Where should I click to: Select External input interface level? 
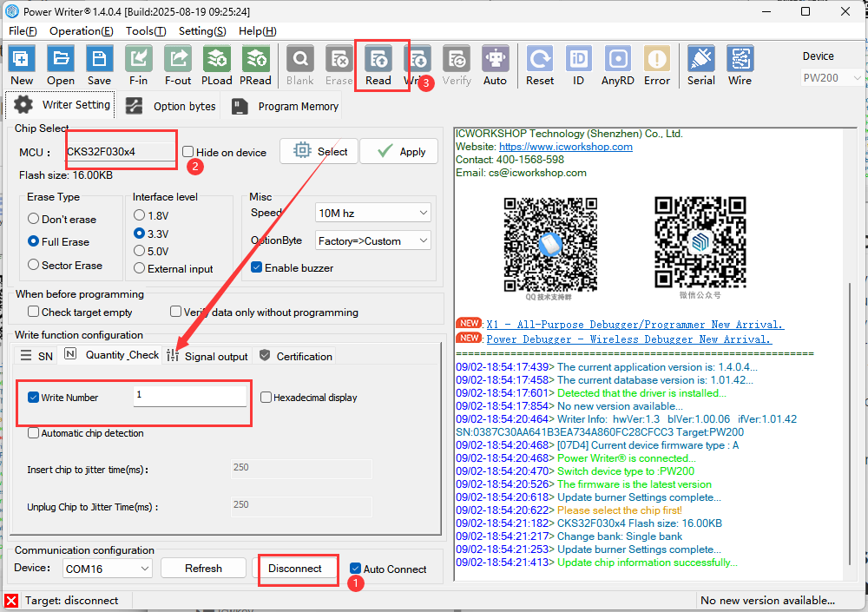point(140,268)
